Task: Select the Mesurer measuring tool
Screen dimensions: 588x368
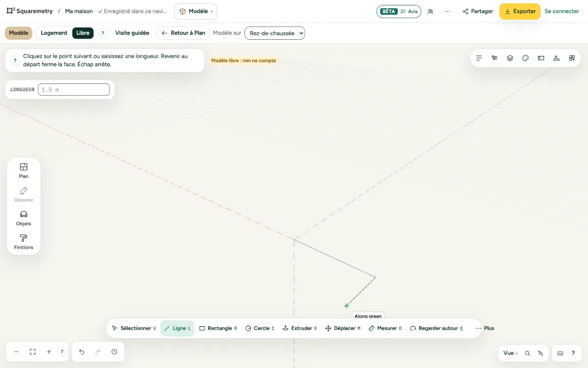Action: click(x=385, y=328)
